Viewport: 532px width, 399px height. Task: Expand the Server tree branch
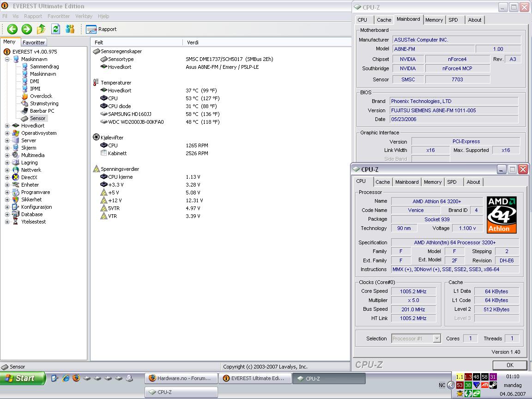pos(7,140)
